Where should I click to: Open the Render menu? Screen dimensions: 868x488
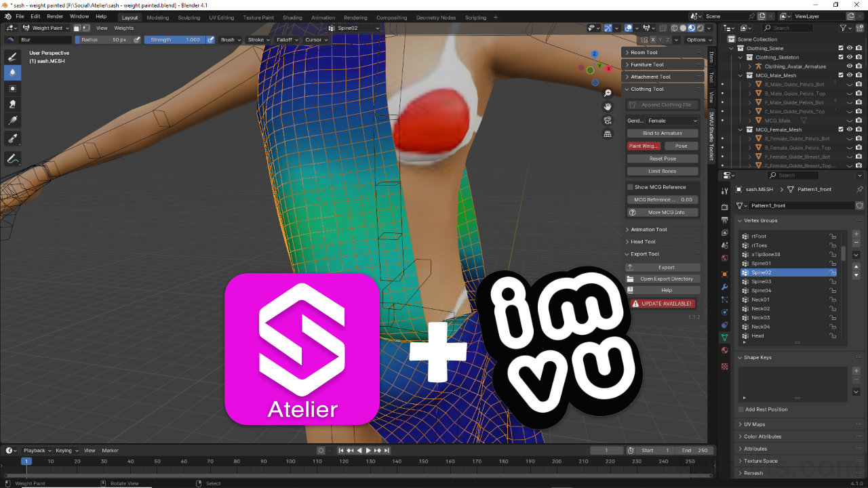pyautogui.click(x=55, y=16)
